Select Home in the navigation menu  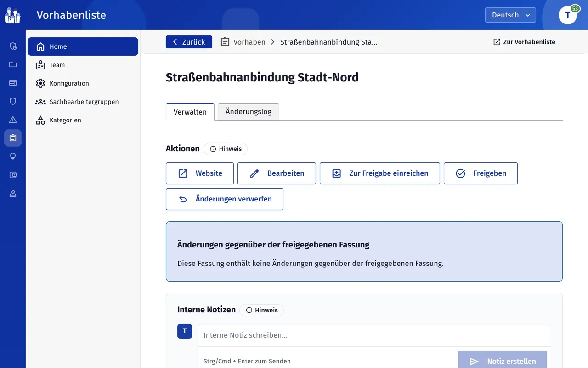[x=83, y=46]
